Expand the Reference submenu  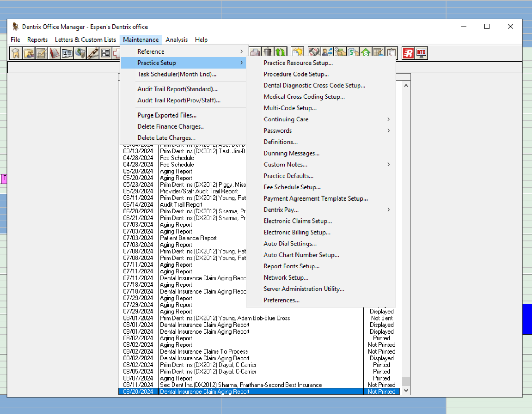[x=183, y=51]
